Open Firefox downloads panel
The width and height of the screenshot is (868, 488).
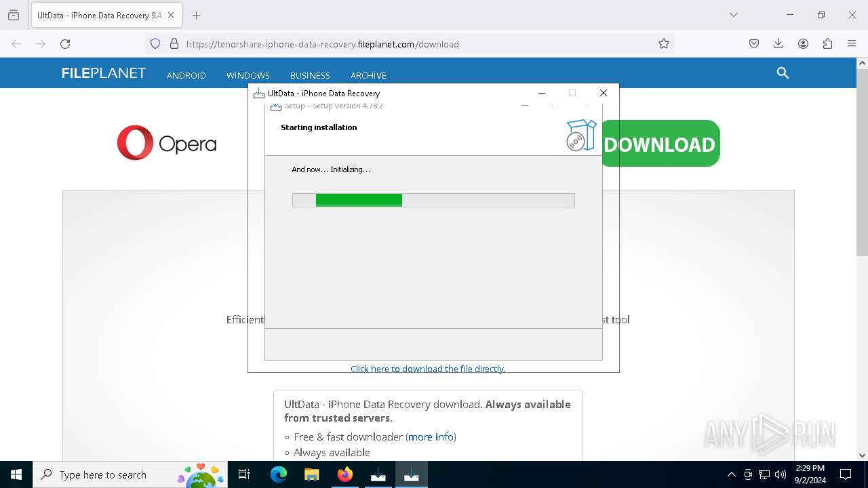pyautogui.click(x=778, y=43)
